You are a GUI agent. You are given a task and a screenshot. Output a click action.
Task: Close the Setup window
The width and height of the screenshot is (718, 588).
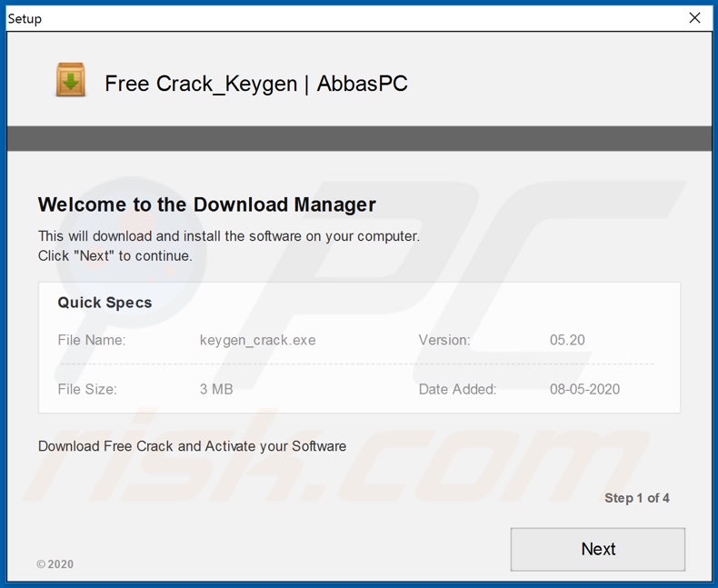coord(694,18)
